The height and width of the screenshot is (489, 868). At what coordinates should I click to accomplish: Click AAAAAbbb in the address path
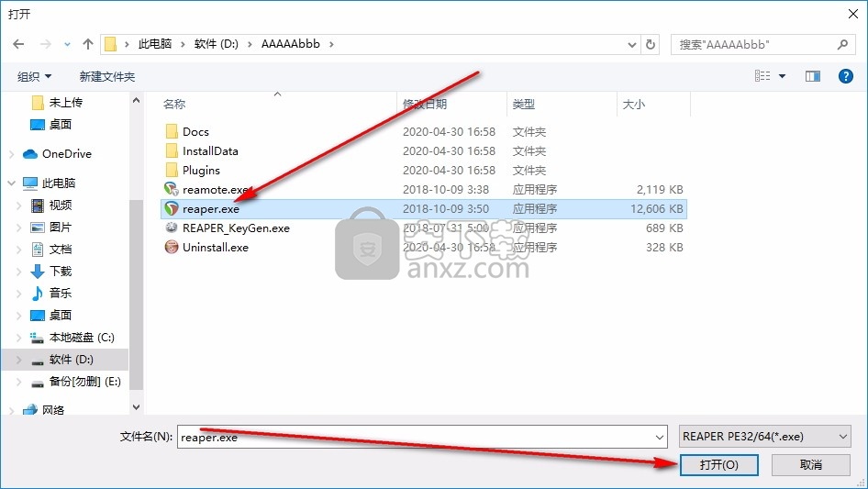point(291,44)
